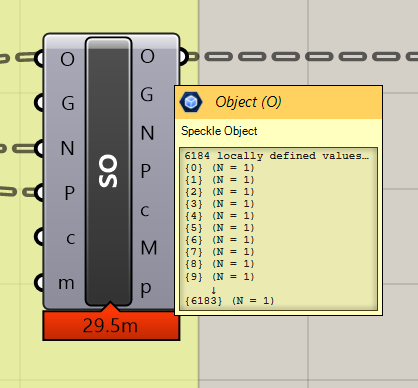This screenshot has width=418, height=388.
Task: Click the P output label
Action: (145, 171)
